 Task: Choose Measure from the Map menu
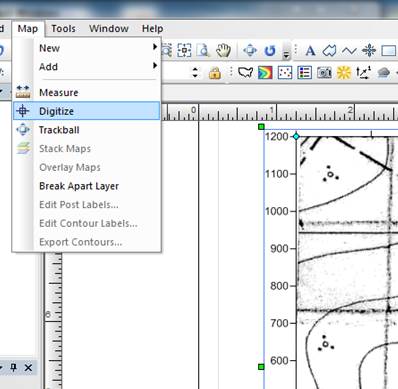87,92
